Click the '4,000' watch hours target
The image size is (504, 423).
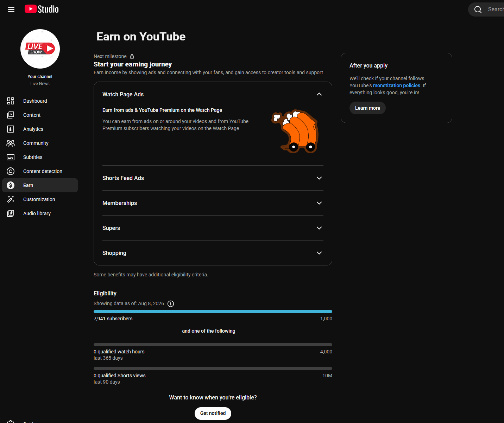[x=326, y=352]
